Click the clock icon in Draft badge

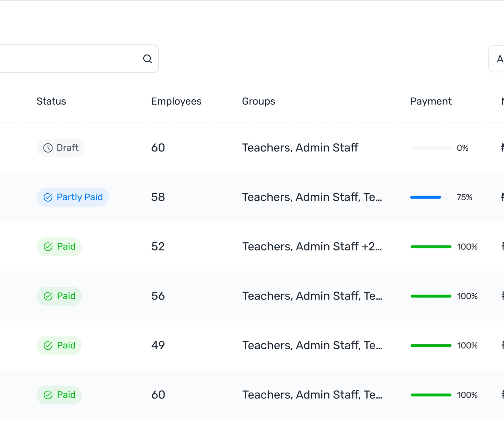(48, 148)
